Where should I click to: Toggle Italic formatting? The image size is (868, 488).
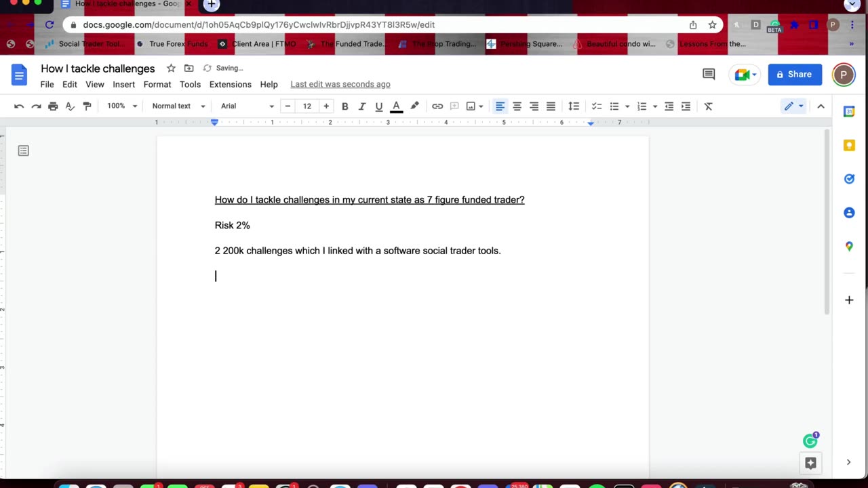pyautogui.click(x=361, y=106)
